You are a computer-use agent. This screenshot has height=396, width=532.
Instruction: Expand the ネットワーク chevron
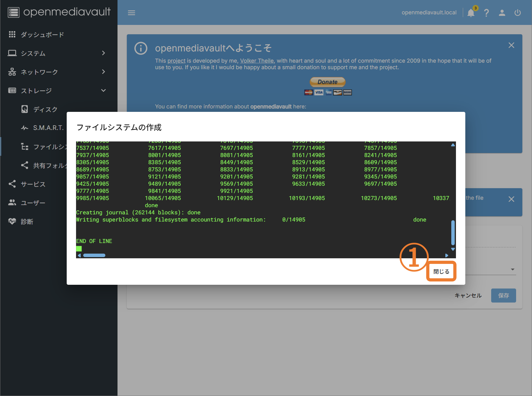click(103, 72)
